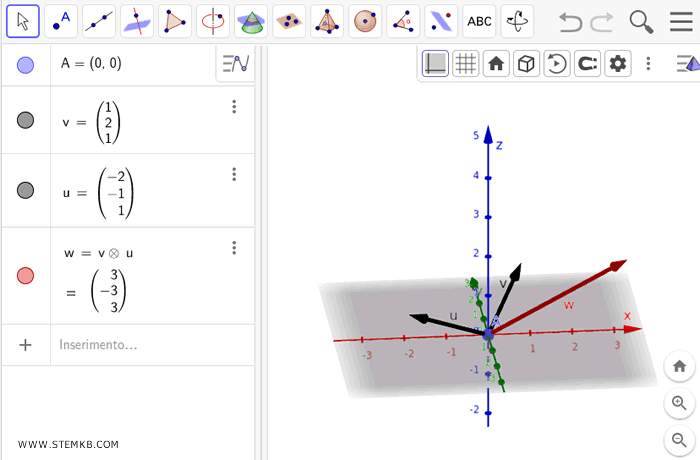The height and width of the screenshot is (460, 700).
Task: Toggle visibility circle of vector v
Action: click(x=26, y=120)
